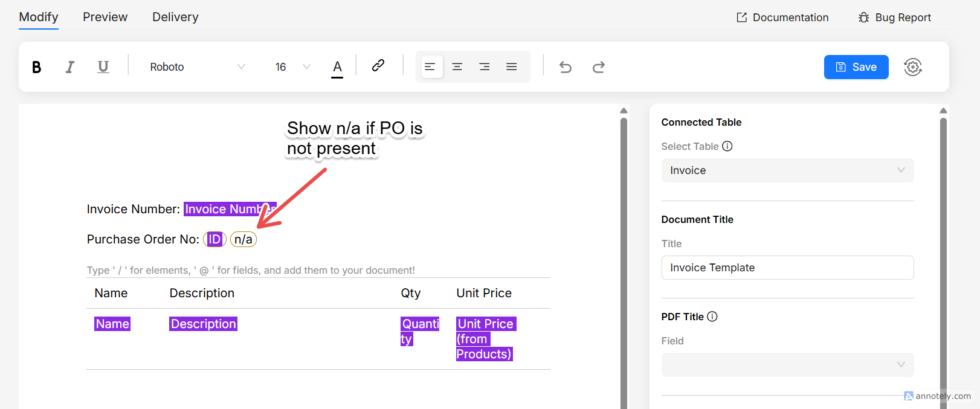Select the n/a fallback chip
The height and width of the screenshot is (409, 980).
click(243, 239)
